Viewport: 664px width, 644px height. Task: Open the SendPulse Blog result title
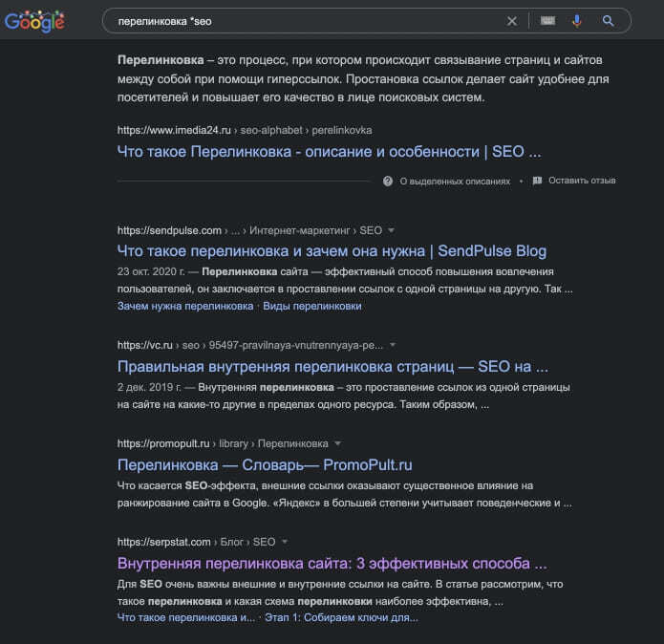[x=332, y=251]
